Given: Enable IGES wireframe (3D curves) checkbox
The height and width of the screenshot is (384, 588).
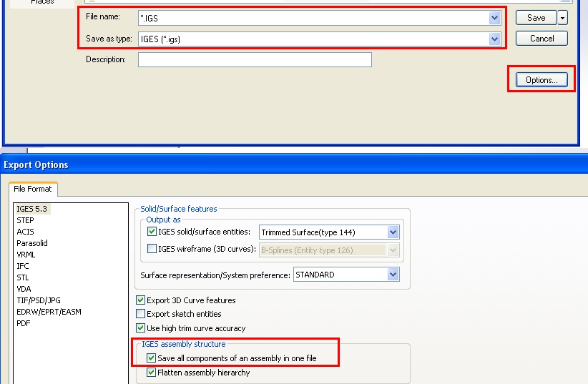Looking at the screenshot, I should point(152,249).
